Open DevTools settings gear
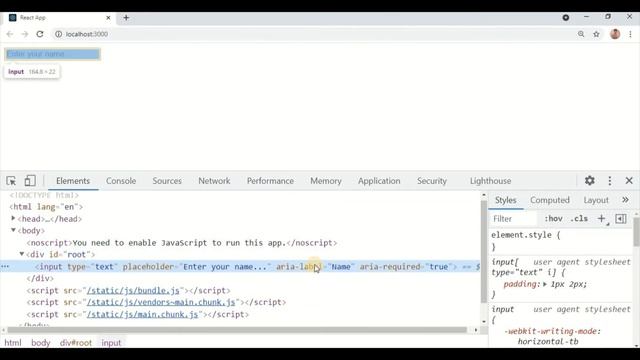The width and height of the screenshot is (640, 360). coord(589,180)
